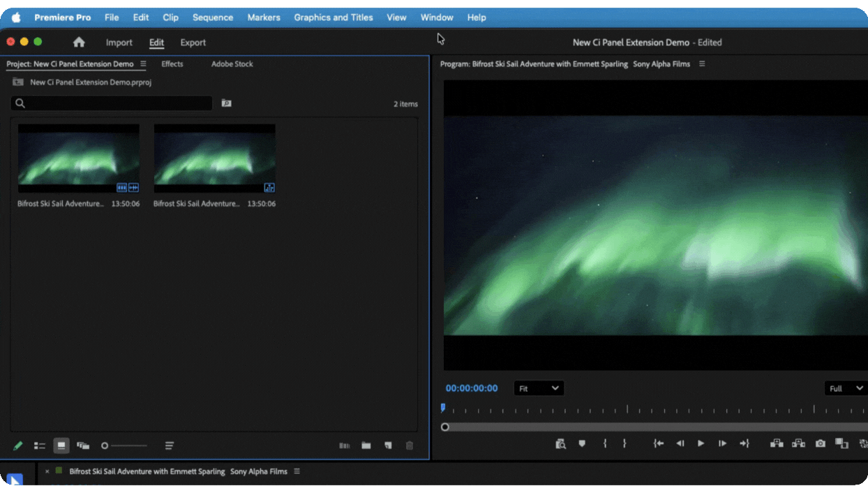
Task: Step Back one frame
Action: 680,443
